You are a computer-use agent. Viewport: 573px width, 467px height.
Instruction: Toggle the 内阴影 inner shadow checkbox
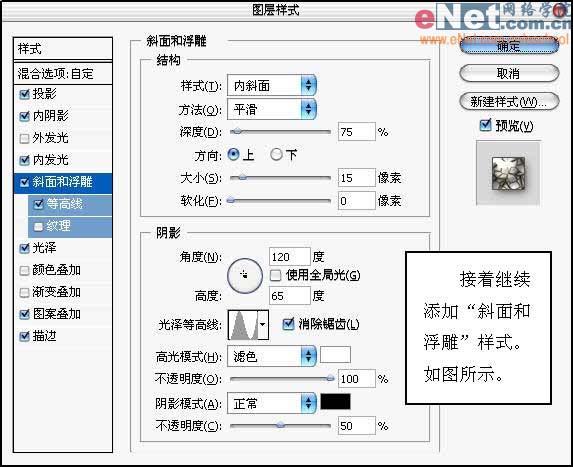[x=24, y=116]
